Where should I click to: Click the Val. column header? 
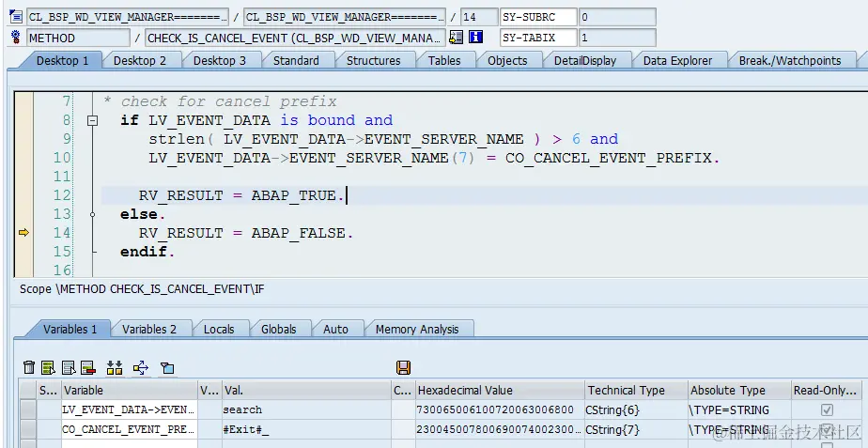(x=306, y=391)
